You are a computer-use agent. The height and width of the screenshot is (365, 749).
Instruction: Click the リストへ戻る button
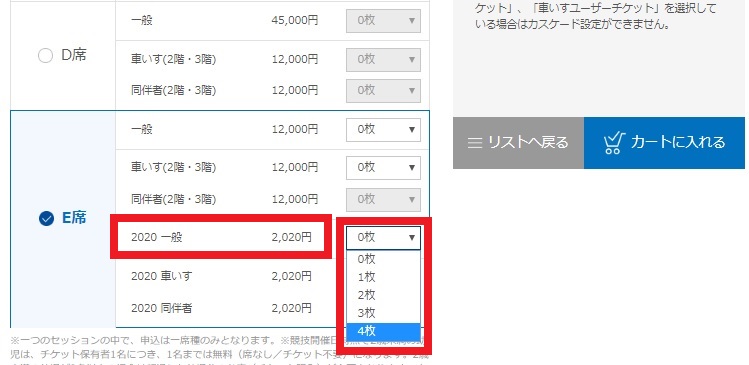pyautogui.click(x=518, y=143)
